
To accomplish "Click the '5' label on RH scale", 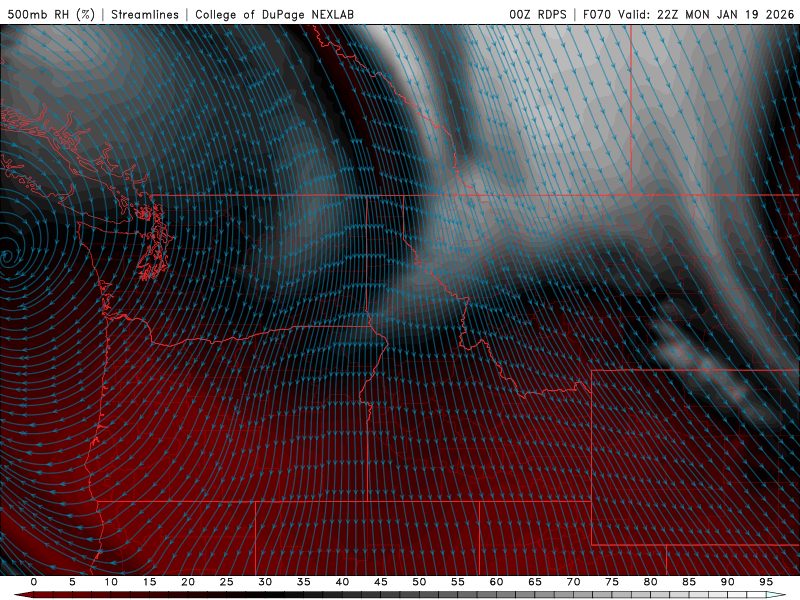I will [72, 582].
